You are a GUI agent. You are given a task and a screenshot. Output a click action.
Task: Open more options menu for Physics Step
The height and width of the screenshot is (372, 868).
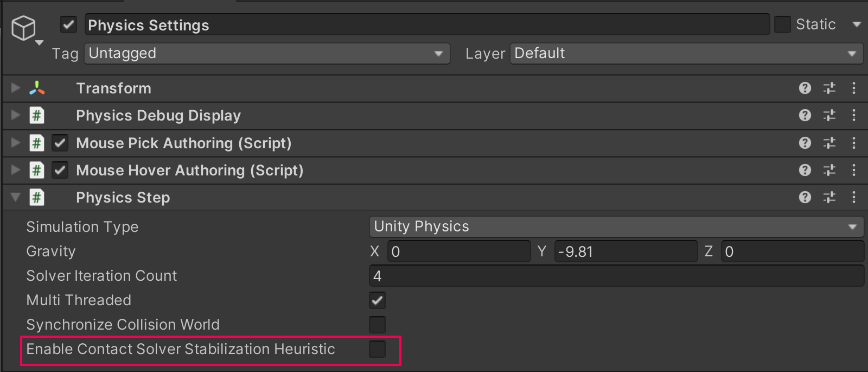click(x=854, y=197)
